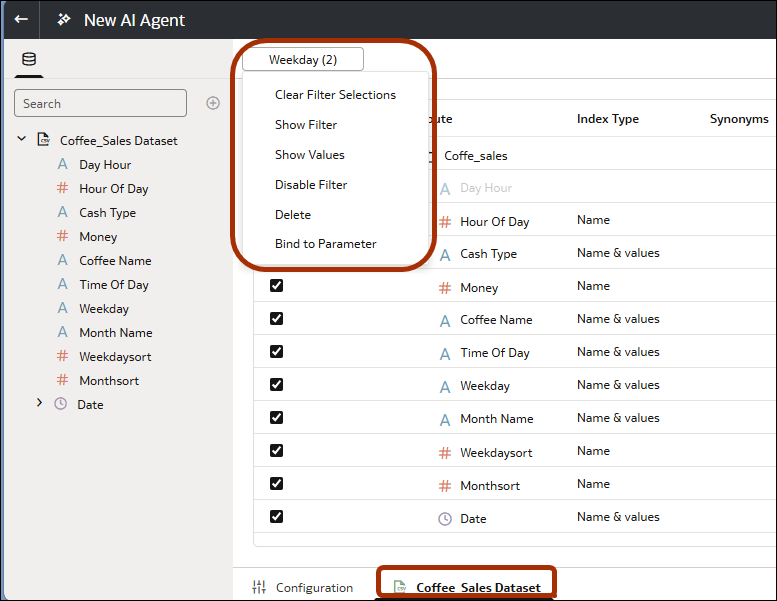Click Name & values in Month Name row
777x601 pixels.
[618, 418]
